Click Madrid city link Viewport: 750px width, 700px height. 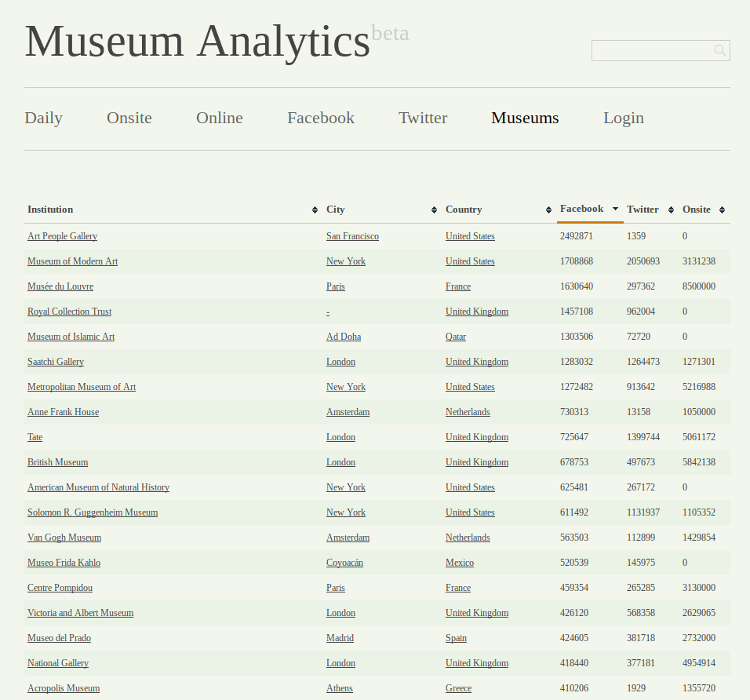pyautogui.click(x=340, y=638)
